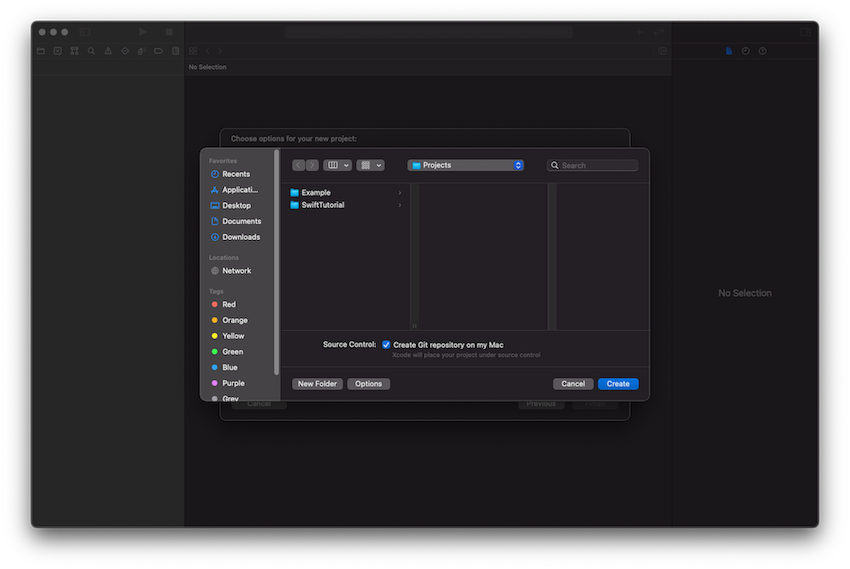The image size is (850, 569).
Task: Open the Project navigator folder icon in Xcode
Action: [x=41, y=51]
